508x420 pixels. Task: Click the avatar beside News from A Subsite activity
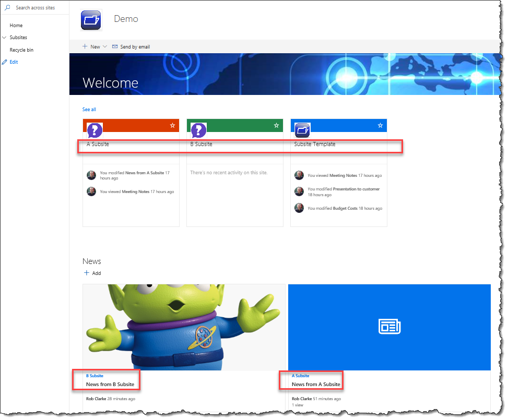click(x=91, y=175)
